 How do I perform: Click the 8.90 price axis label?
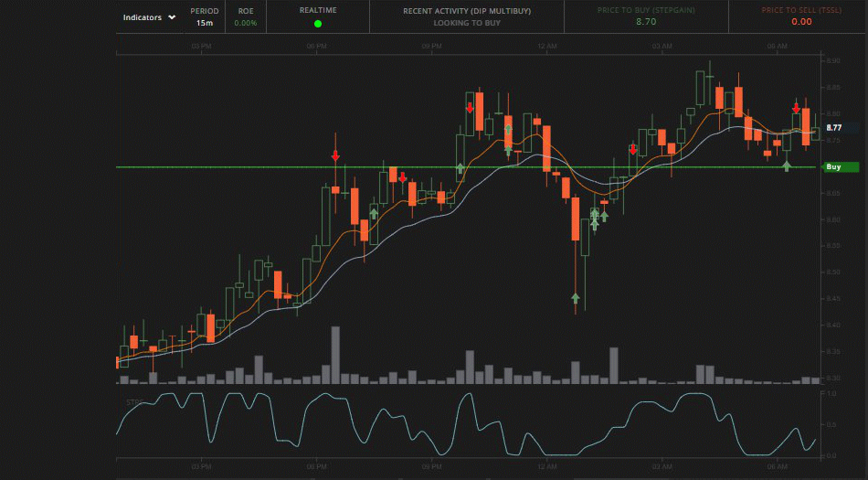(x=833, y=61)
